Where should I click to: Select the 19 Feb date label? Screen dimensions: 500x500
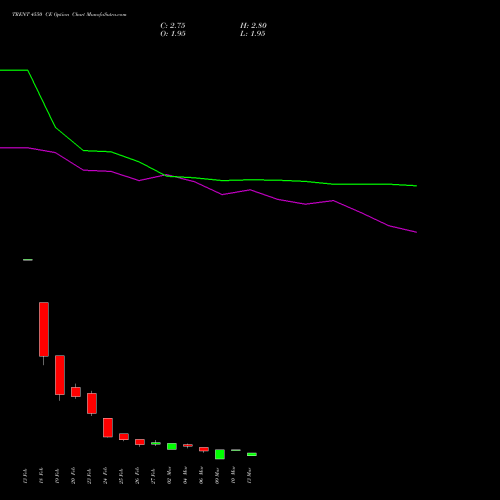57,476
